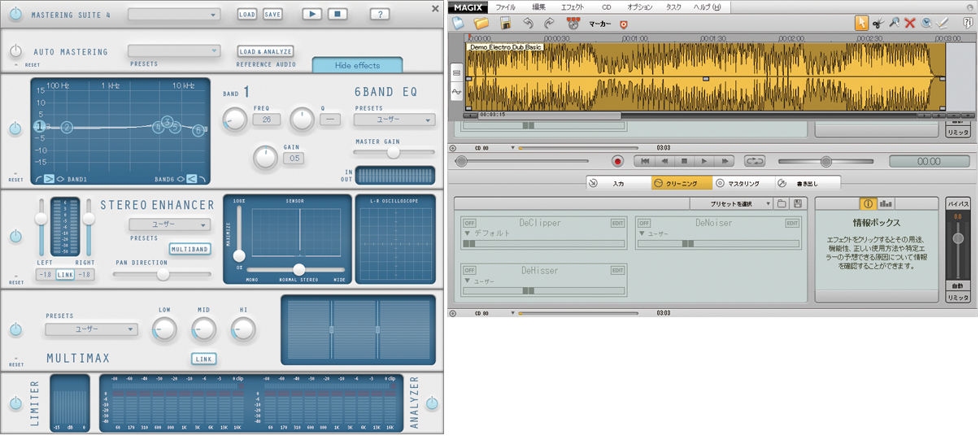Toggle Multimax power button

point(15,329)
